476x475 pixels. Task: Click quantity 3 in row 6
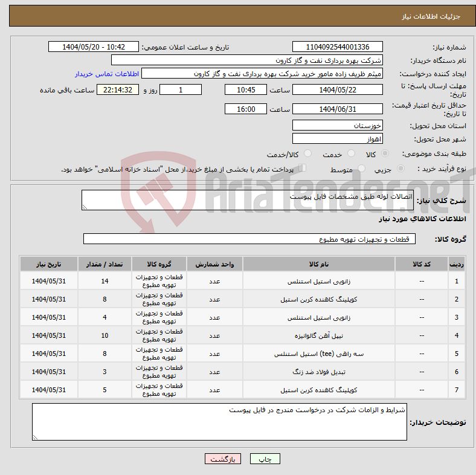[x=105, y=372]
